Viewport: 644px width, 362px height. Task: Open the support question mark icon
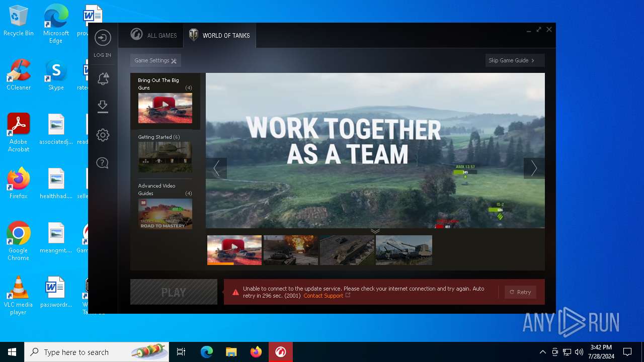[x=103, y=163]
